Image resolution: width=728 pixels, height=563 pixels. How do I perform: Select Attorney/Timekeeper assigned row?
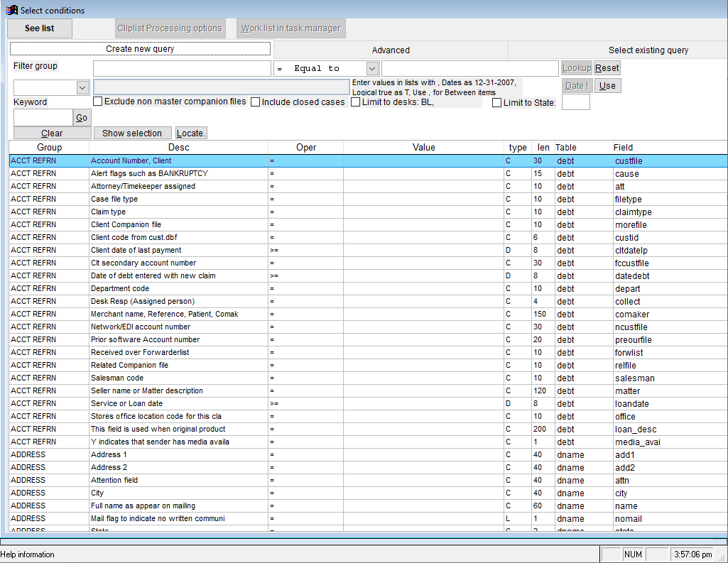tap(368, 187)
